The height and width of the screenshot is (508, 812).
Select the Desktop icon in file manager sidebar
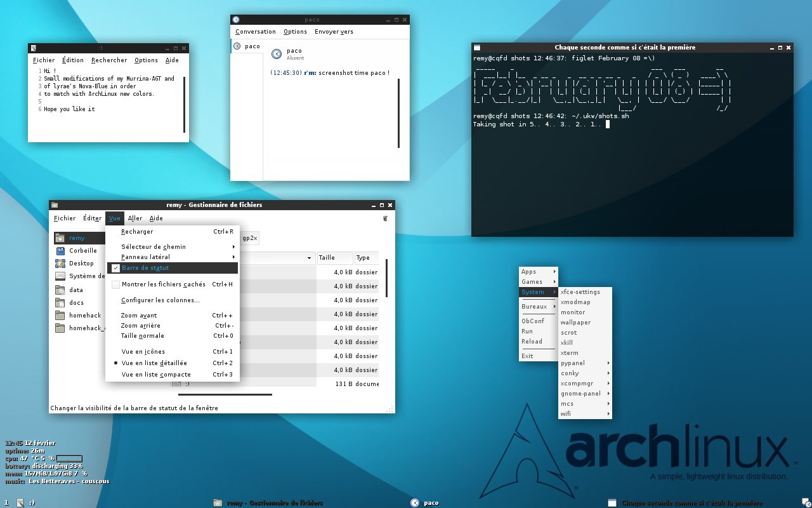[60, 264]
